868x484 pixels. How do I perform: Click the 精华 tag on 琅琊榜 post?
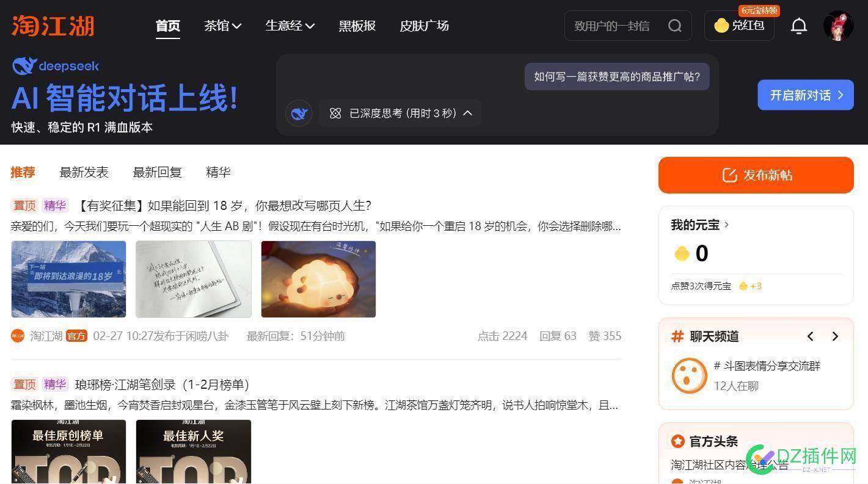55,385
